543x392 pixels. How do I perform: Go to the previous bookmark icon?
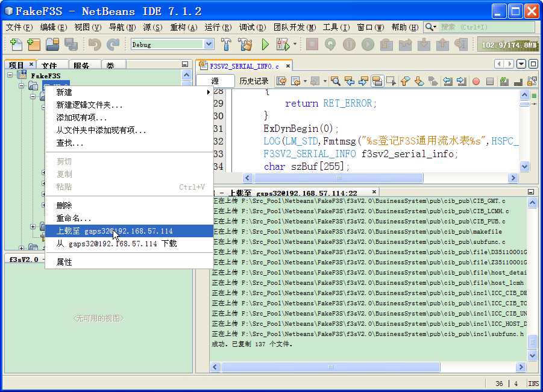coord(405,81)
